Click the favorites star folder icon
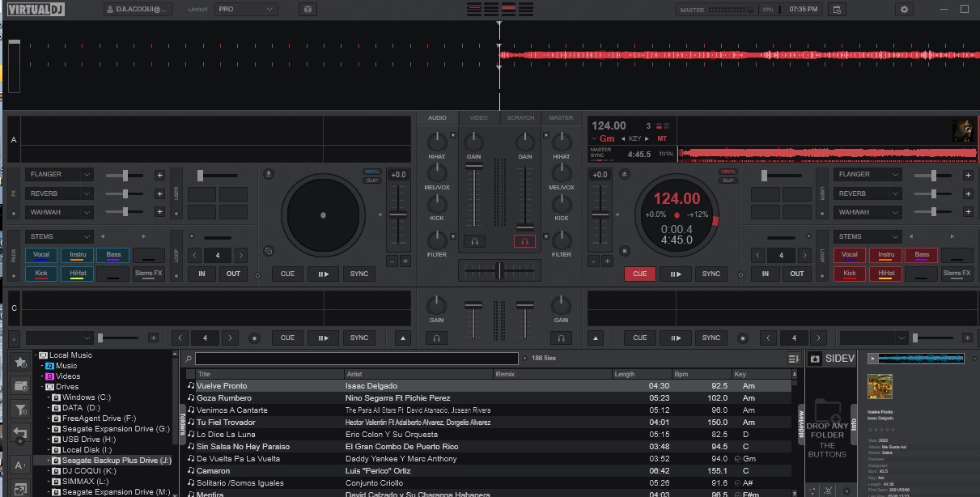The width and height of the screenshot is (980, 497). tap(20, 363)
